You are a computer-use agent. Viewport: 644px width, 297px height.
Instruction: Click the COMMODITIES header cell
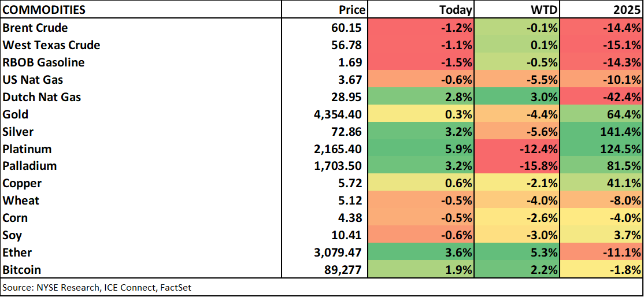[x=44, y=10]
